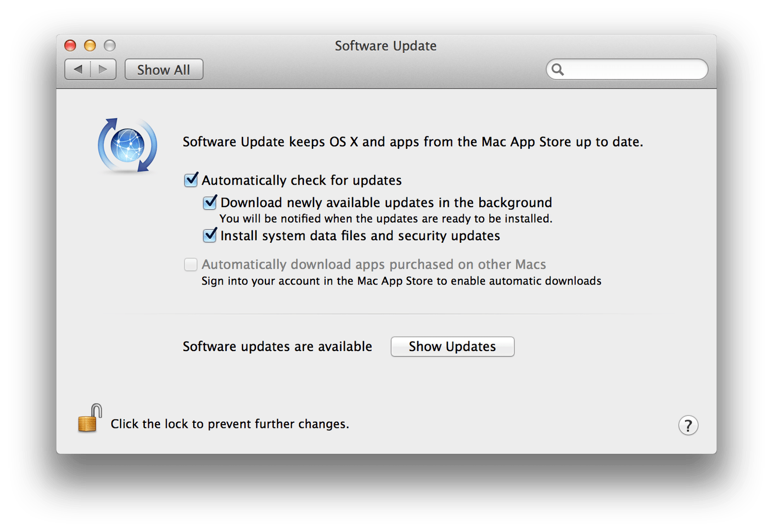
Task: Click the magnifying glass search icon
Action: pos(558,69)
